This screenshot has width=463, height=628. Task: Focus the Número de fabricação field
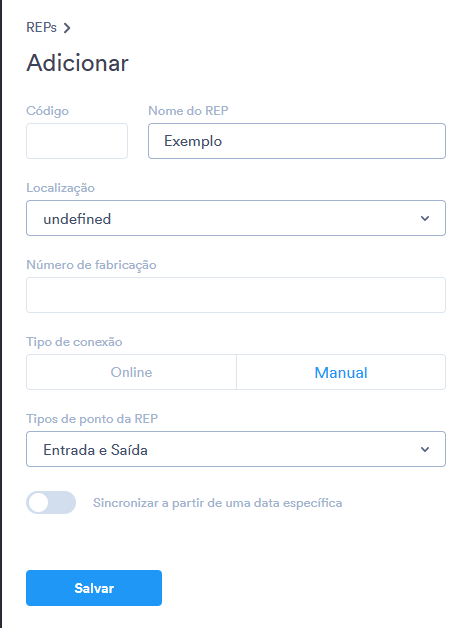pos(236,295)
